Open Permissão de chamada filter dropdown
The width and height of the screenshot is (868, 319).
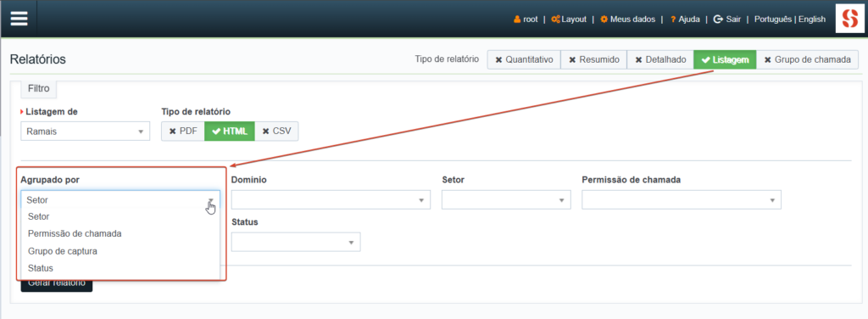click(x=682, y=200)
